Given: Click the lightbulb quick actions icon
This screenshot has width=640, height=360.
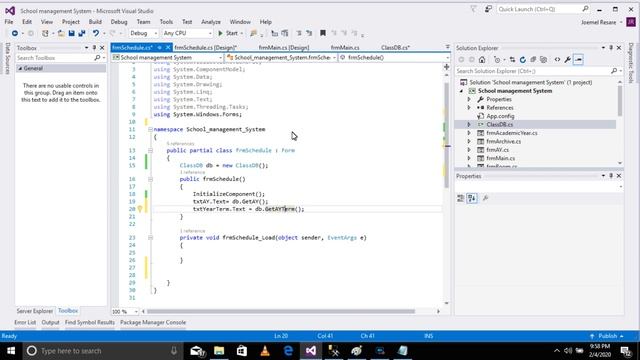Looking at the screenshot, I should click(x=140, y=209).
